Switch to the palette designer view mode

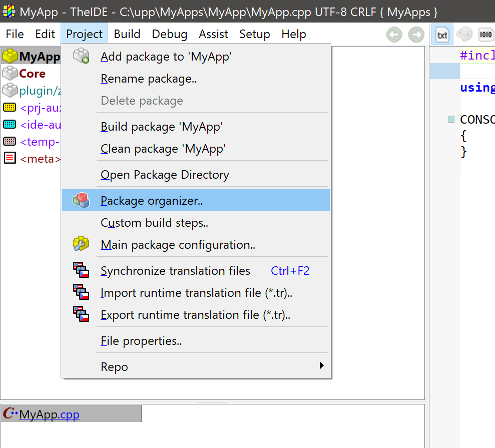(464, 35)
